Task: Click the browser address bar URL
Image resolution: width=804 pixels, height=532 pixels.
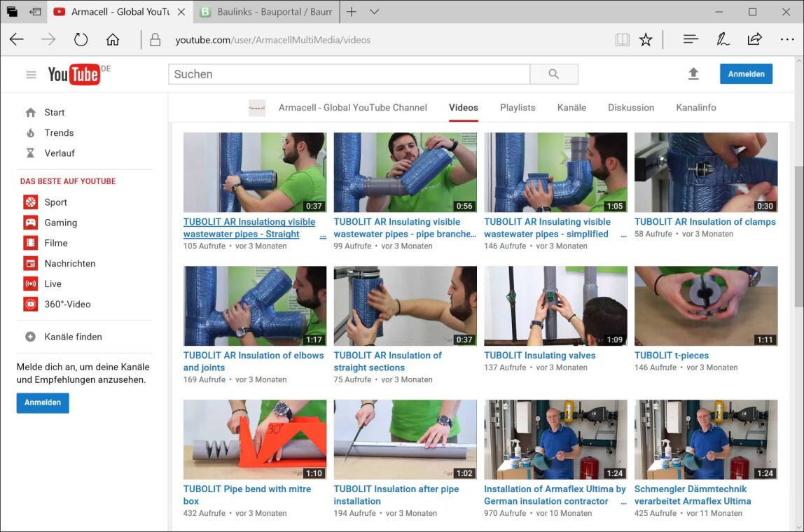Action: tap(273, 40)
